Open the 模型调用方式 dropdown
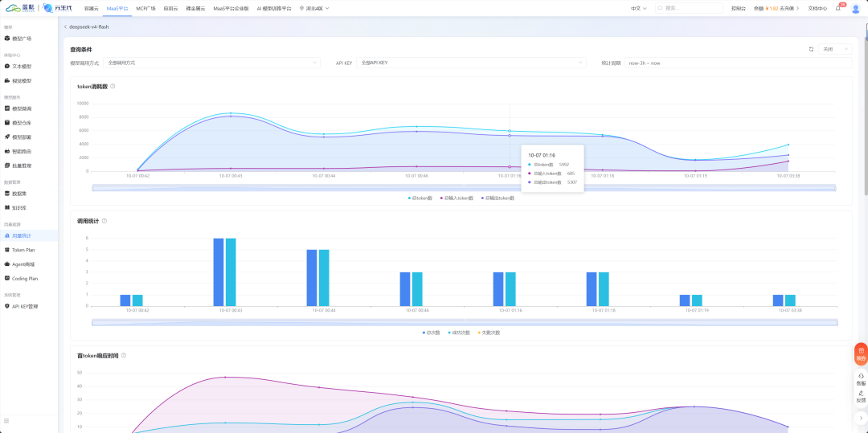Screen dimensions: 868x433 (211, 63)
